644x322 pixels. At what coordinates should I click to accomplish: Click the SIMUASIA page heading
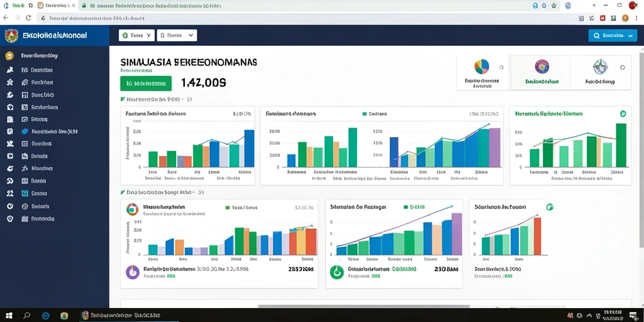pyautogui.click(x=189, y=62)
